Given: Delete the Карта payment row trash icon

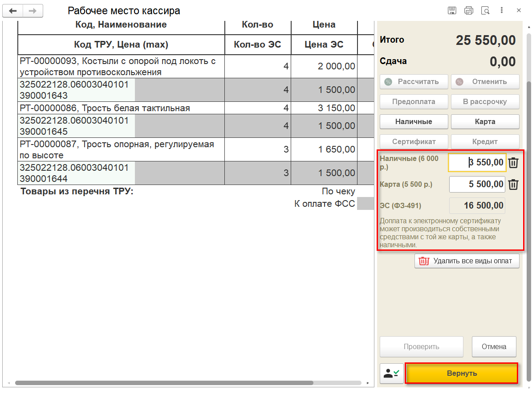Looking at the screenshot, I should point(513,184).
